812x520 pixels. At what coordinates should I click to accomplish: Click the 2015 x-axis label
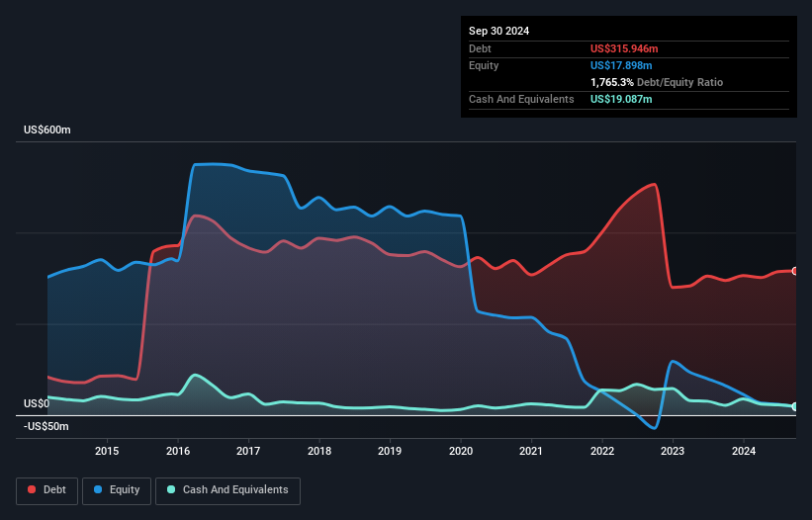tap(107, 451)
